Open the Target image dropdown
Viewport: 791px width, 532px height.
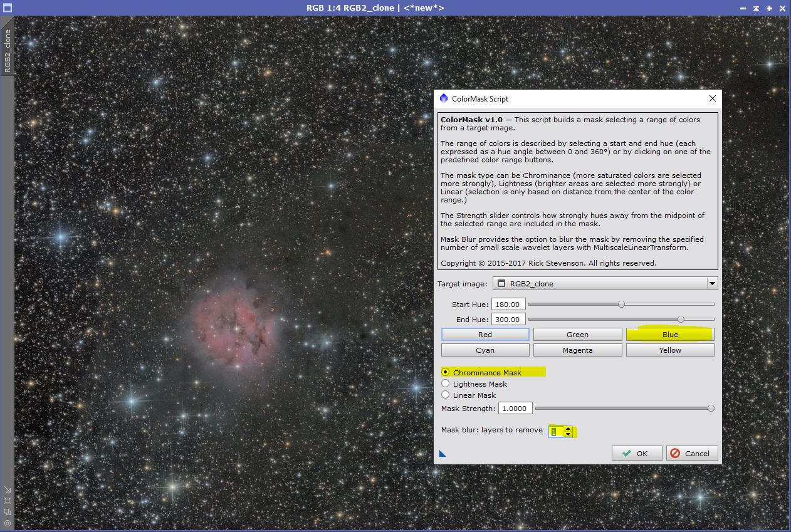pos(711,284)
